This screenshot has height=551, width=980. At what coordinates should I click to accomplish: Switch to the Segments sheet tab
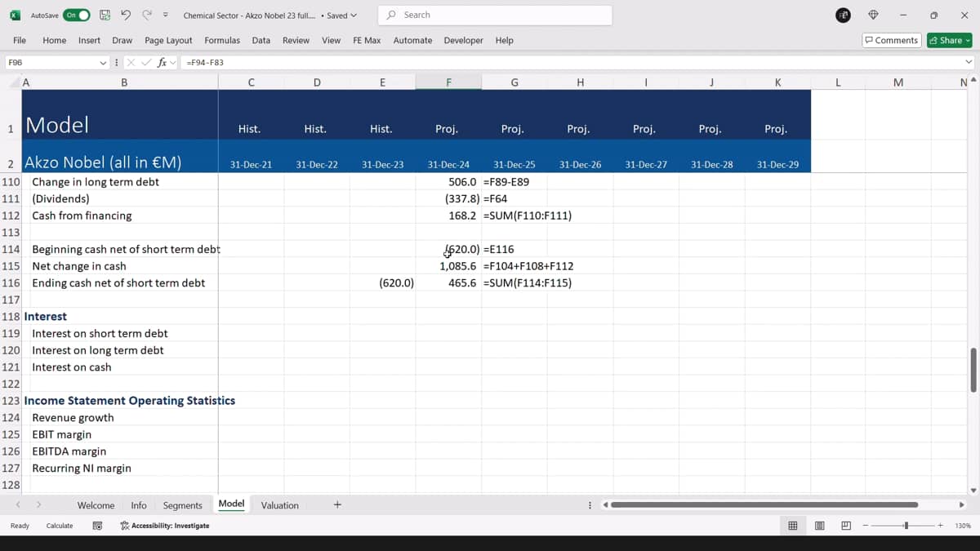[x=182, y=505]
